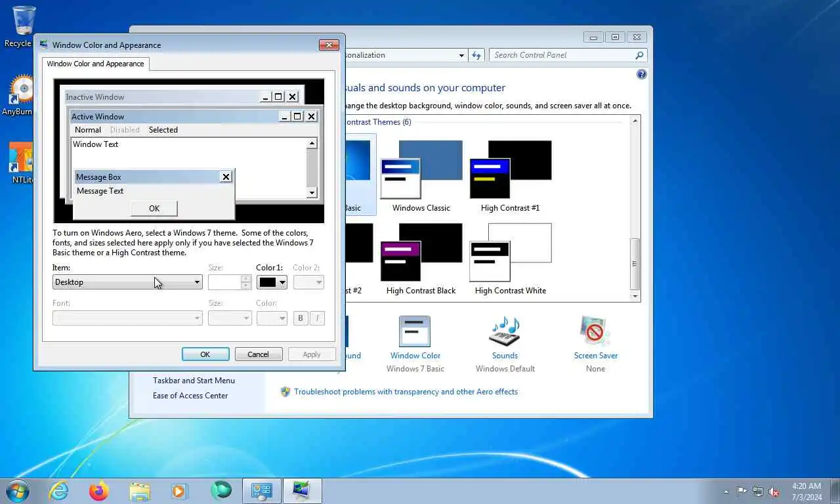The width and height of the screenshot is (840, 504).
Task: Launch Firefox from the taskbar
Action: pos(99,491)
